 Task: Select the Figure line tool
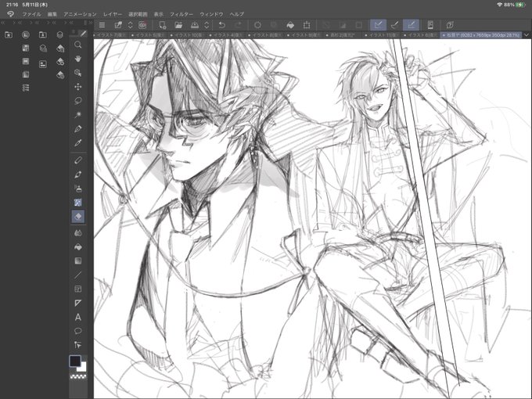[x=78, y=275]
